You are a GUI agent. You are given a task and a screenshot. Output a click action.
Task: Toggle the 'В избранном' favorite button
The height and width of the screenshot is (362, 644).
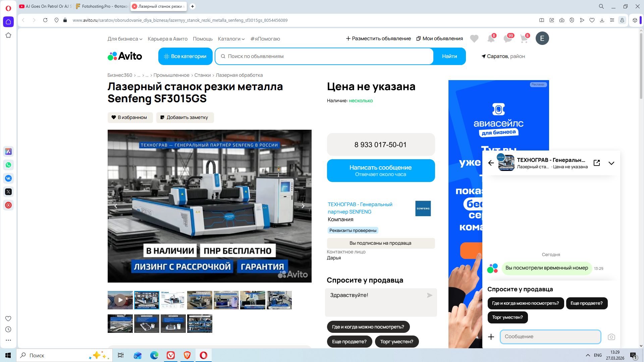(x=130, y=117)
